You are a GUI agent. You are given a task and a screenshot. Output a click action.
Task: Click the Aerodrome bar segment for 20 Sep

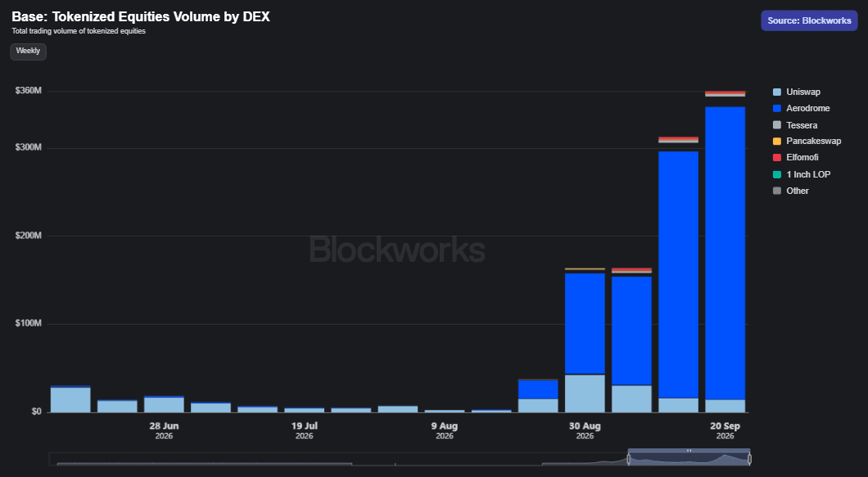pos(726,254)
